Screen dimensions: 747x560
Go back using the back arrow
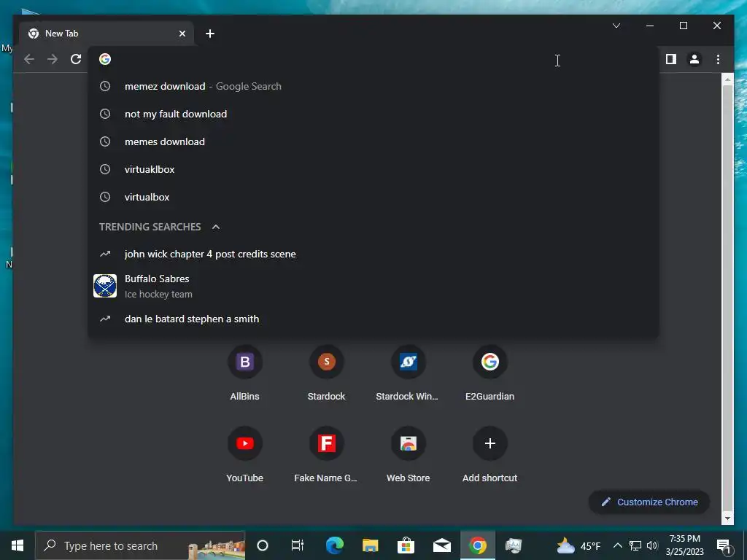coord(29,59)
